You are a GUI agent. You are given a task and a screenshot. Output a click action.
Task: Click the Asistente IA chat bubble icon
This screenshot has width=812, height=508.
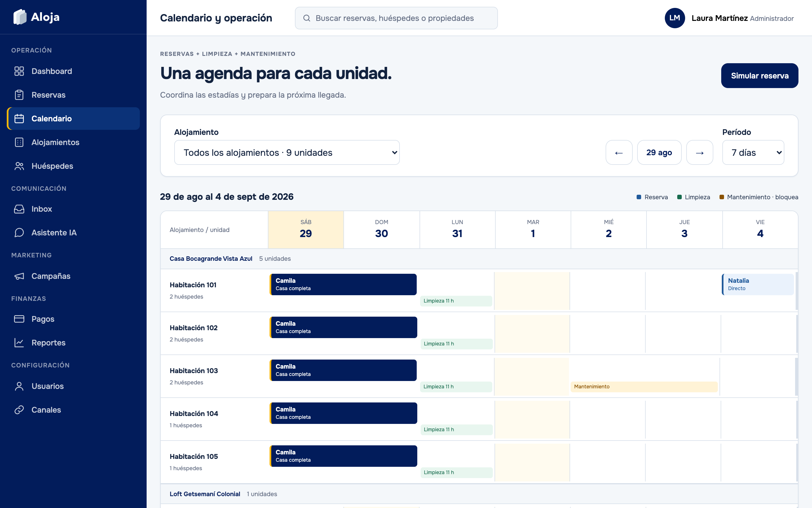[19, 233]
